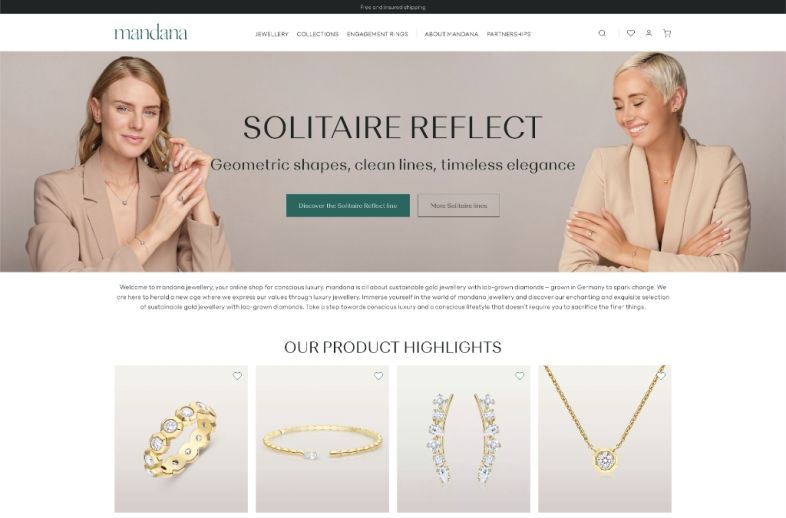Open the wishlist heart icon in header
This screenshot has width=786, height=518.
[631, 33]
